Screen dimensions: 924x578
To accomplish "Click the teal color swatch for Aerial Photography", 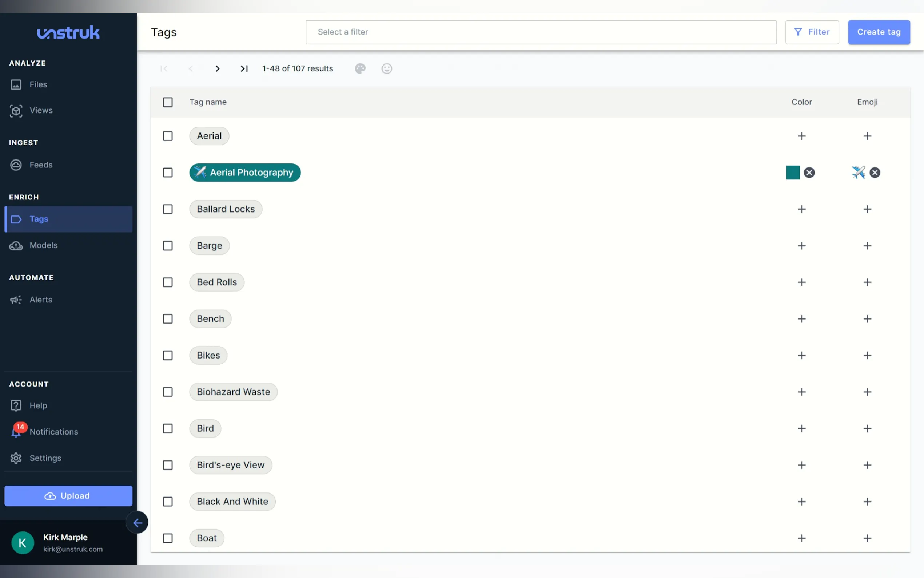I will click(x=793, y=173).
